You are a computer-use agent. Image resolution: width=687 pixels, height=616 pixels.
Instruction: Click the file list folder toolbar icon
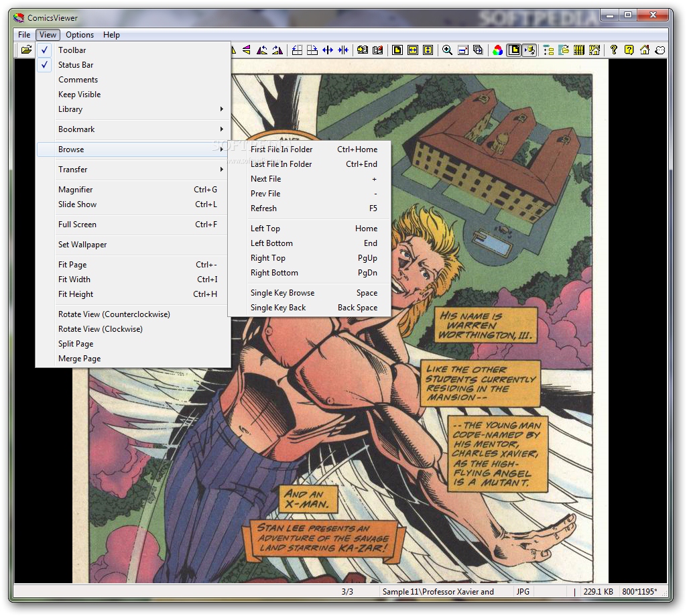click(x=564, y=50)
